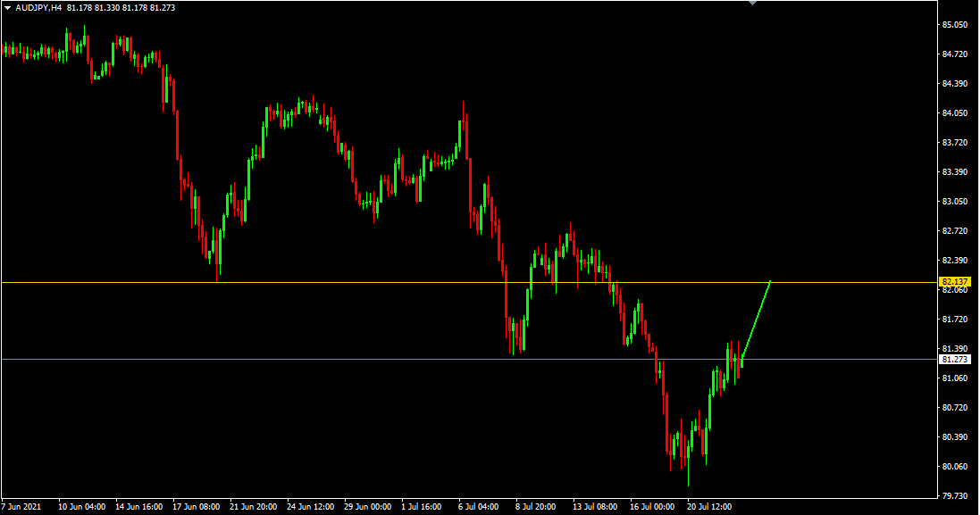The width and height of the screenshot is (980, 515).
Task: Select the green projected trend line
Action: point(756,320)
